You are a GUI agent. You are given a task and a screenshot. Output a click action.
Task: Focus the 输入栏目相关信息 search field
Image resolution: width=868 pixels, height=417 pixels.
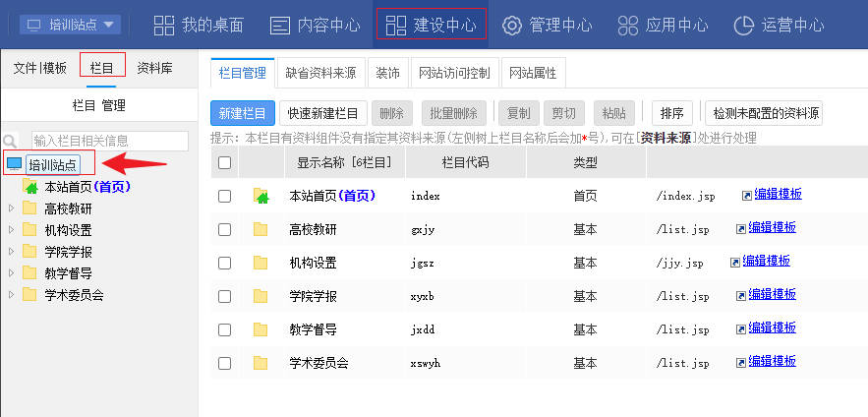point(108,141)
